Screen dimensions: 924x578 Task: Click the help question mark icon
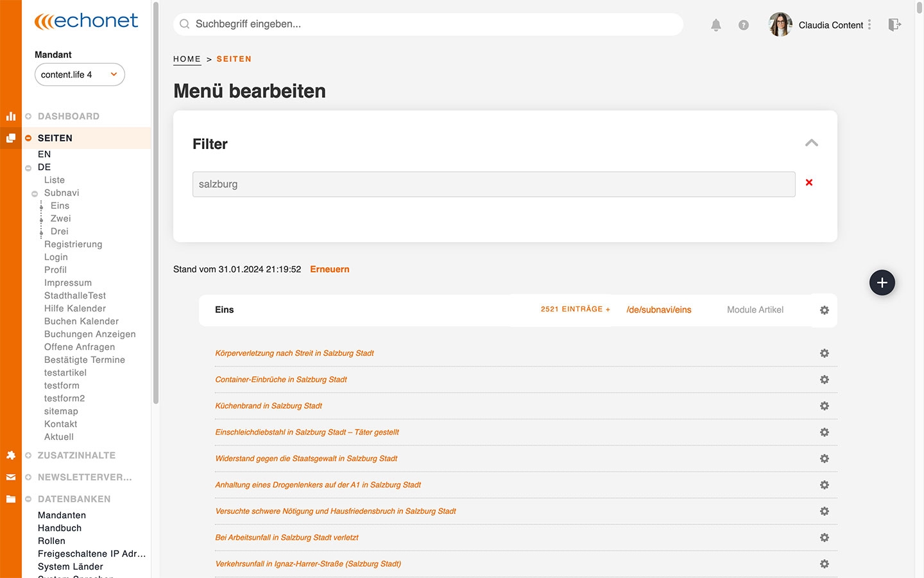(x=743, y=25)
